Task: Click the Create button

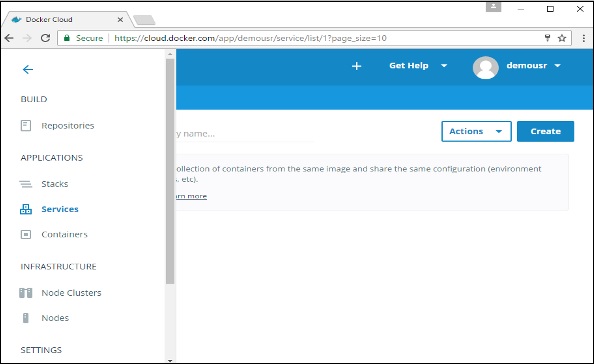Action: pos(546,131)
